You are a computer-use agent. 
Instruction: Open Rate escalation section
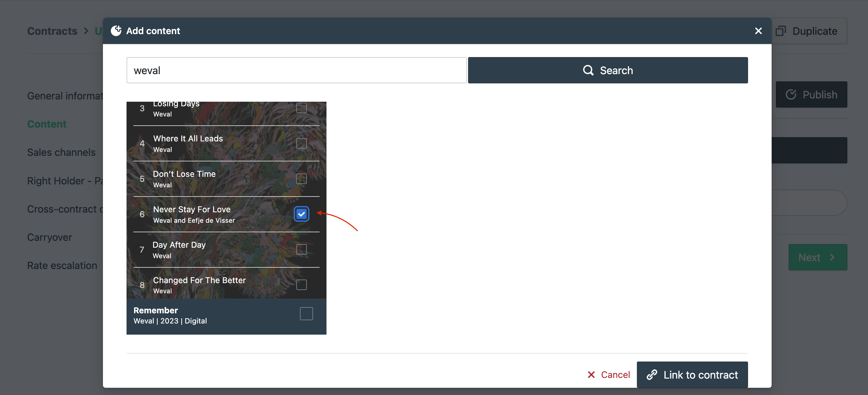[62, 266]
